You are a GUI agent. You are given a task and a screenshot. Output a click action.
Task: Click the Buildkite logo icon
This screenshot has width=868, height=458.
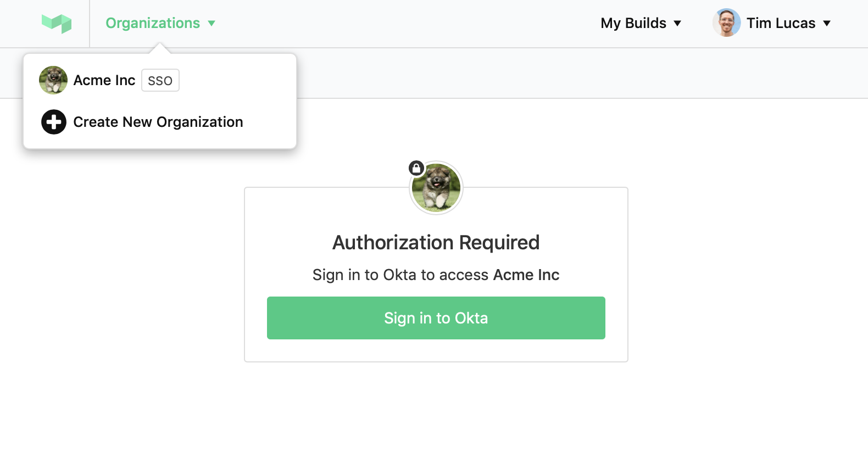[x=57, y=23]
